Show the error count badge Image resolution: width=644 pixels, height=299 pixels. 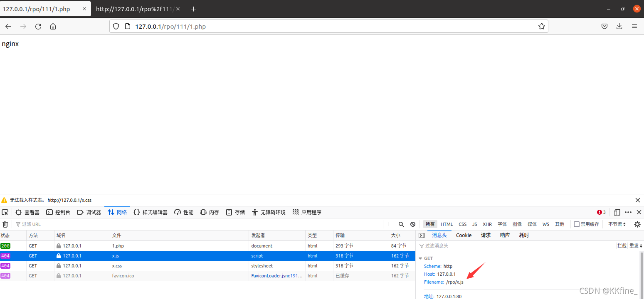[602, 212]
